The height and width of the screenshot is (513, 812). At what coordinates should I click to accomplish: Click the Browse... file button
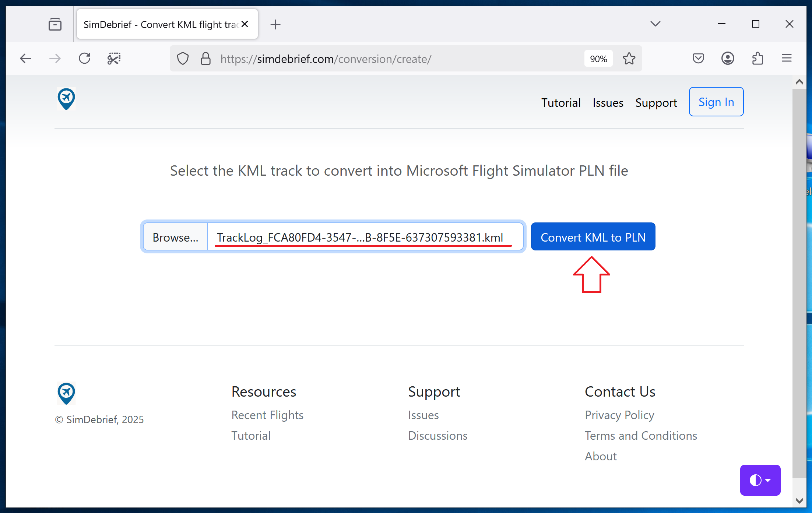(x=176, y=237)
